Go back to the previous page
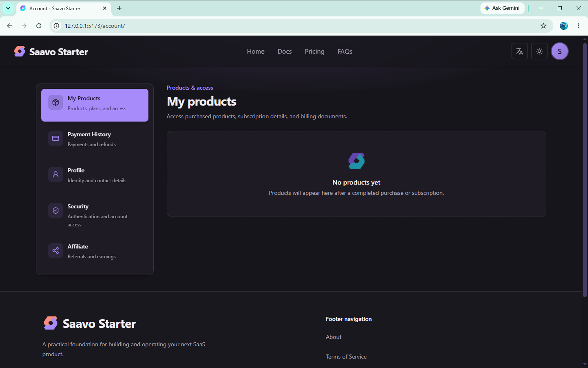 (x=9, y=26)
